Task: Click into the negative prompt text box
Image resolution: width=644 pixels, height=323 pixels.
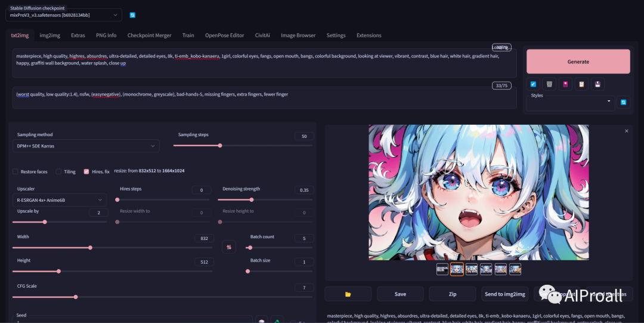Action: 265,97
